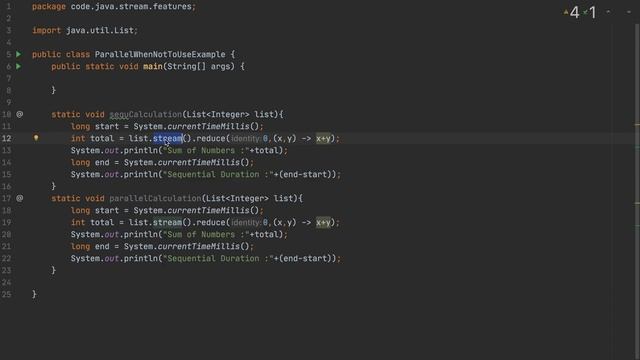
Task: Click the class name ParallelWhenNotToUseExample
Action: [x=160, y=54]
